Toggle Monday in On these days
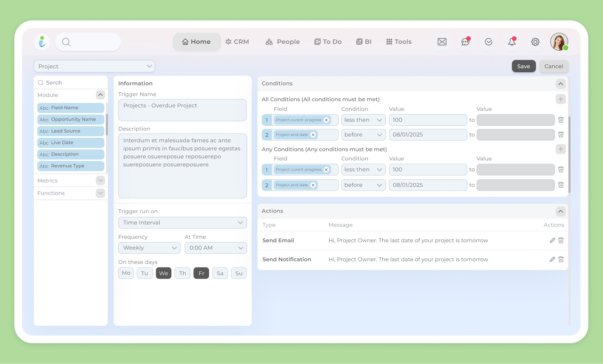This screenshot has width=603, height=364. tap(126, 273)
